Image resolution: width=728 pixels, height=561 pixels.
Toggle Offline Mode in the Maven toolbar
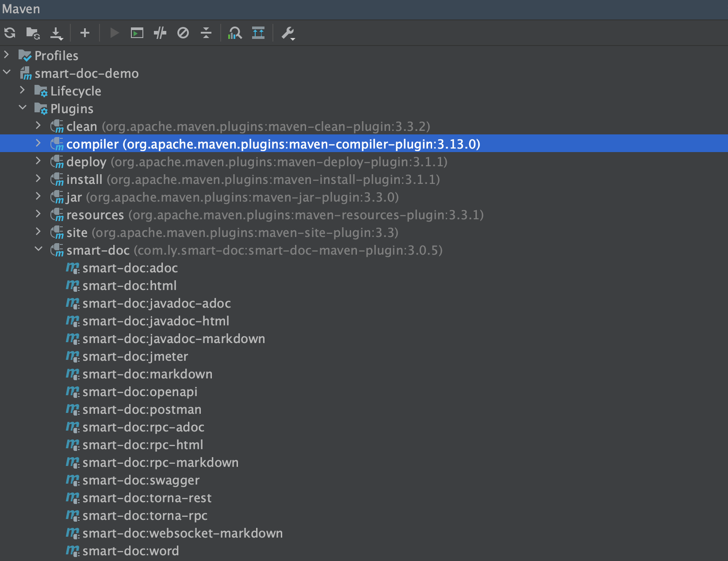(x=160, y=33)
